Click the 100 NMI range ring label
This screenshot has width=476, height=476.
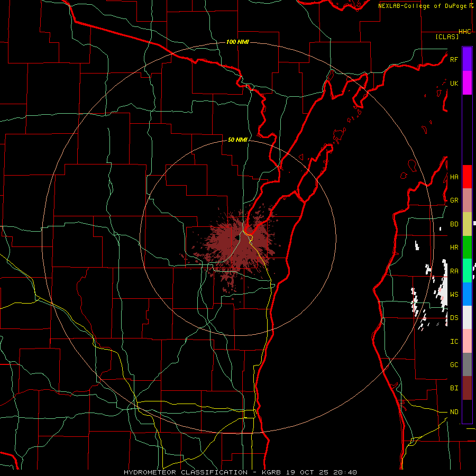pos(237,42)
